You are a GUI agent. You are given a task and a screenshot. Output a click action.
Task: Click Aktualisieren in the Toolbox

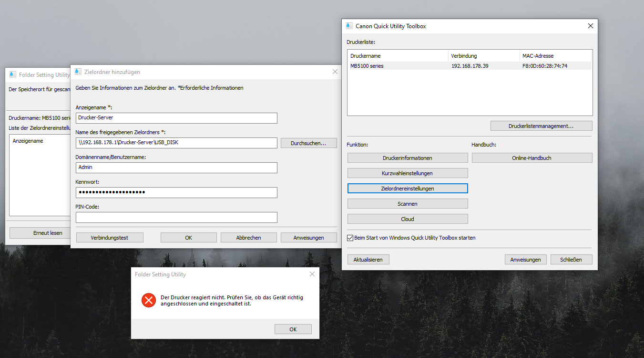368,260
